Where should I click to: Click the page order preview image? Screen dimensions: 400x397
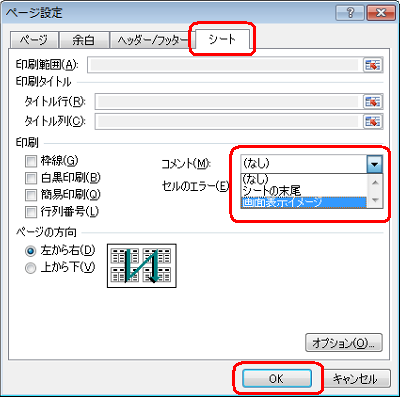[x=142, y=266]
